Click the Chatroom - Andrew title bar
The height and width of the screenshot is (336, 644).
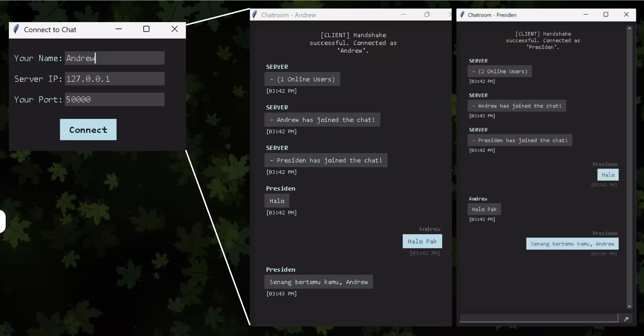[314, 14]
